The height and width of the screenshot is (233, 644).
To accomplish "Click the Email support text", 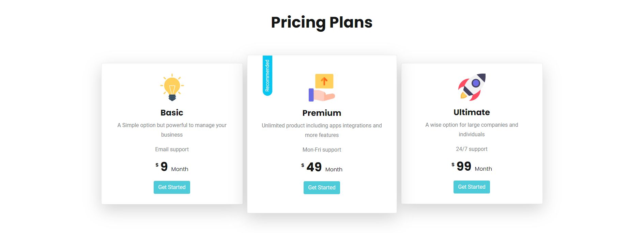I will click(172, 149).
